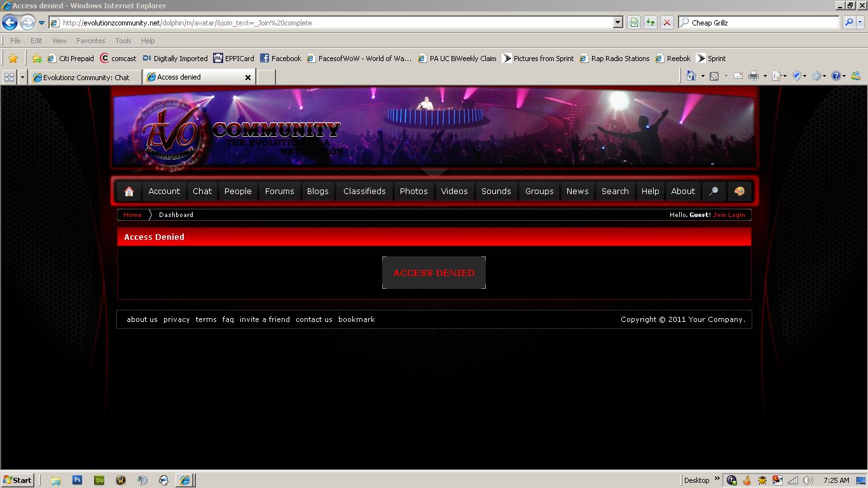Click the Read Mail envelope icon
The image size is (868, 488).
coord(738,76)
